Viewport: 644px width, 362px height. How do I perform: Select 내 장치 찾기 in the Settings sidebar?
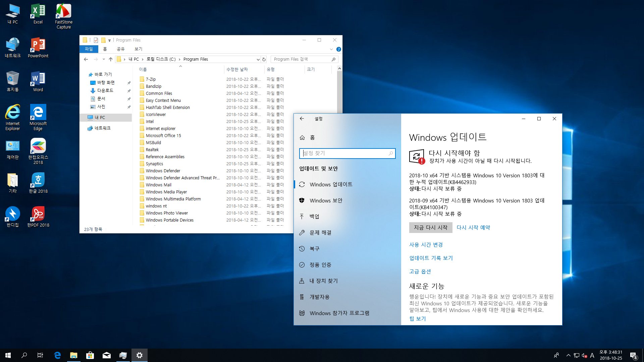(347, 281)
